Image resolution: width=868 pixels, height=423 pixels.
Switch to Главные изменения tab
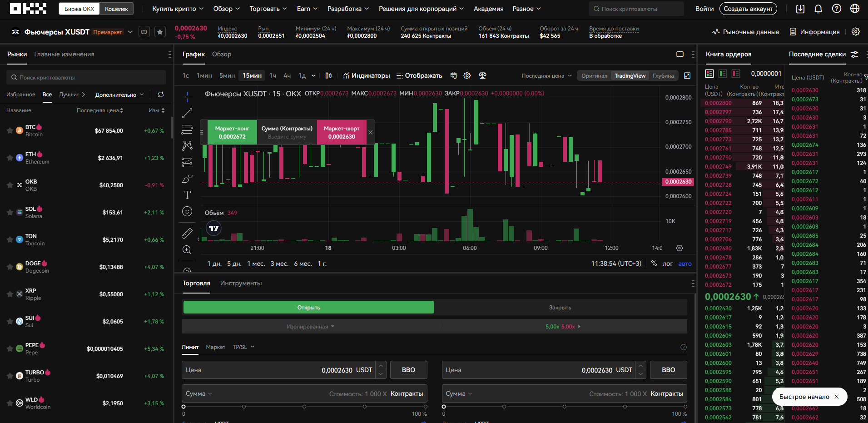(x=64, y=54)
